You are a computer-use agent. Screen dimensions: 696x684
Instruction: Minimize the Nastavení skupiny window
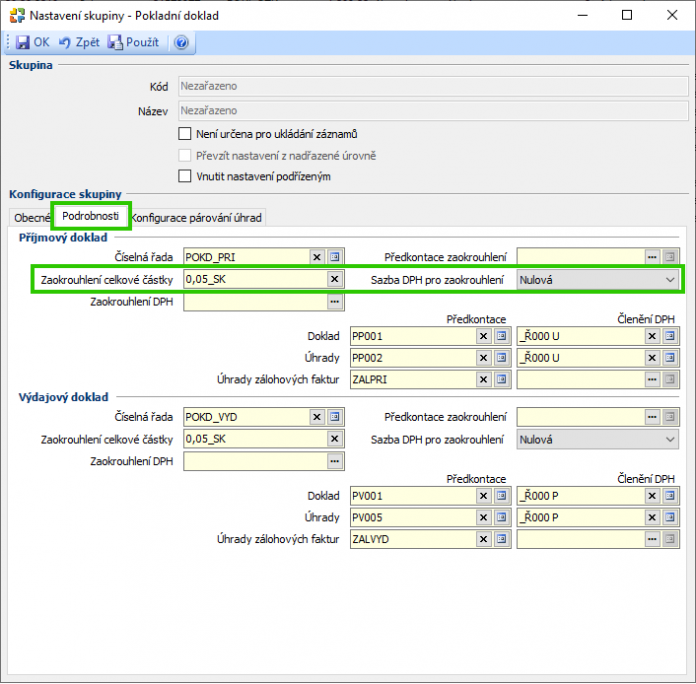coord(582,15)
